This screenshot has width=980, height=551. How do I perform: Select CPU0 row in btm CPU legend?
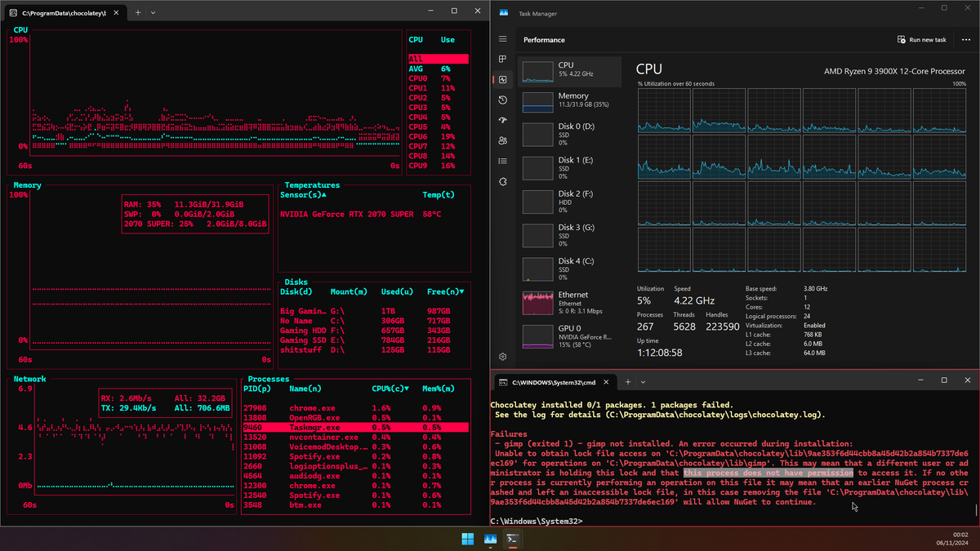(x=439, y=78)
